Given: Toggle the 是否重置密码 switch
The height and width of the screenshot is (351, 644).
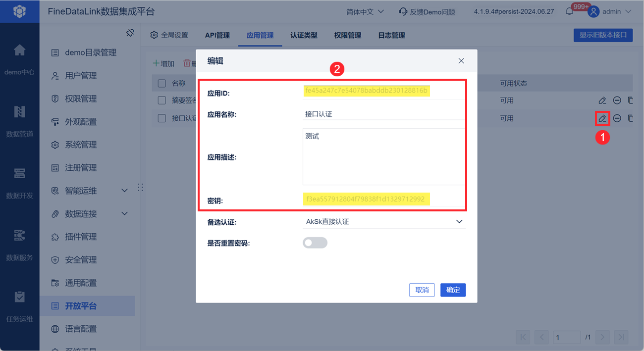Looking at the screenshot, I should pos(315,243).
